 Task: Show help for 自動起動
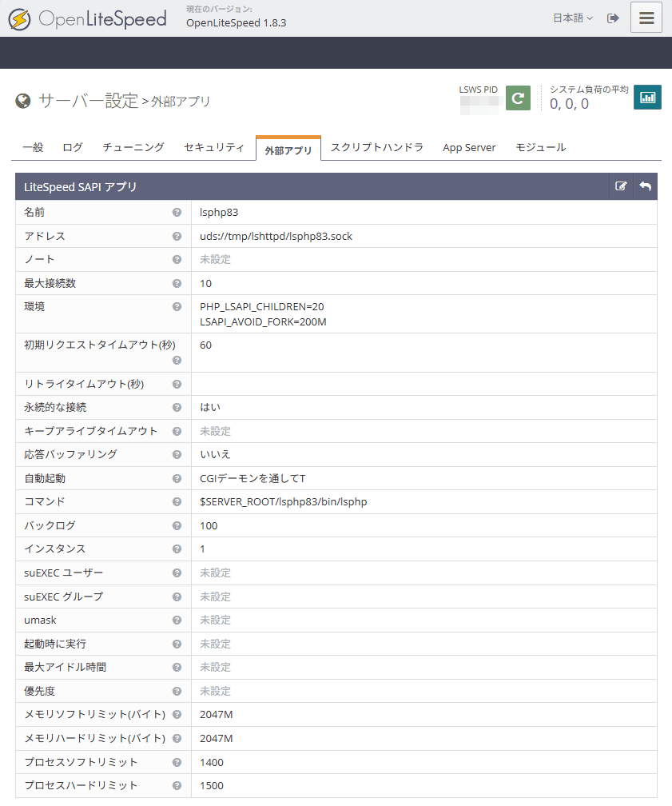[x=177, y=478]
